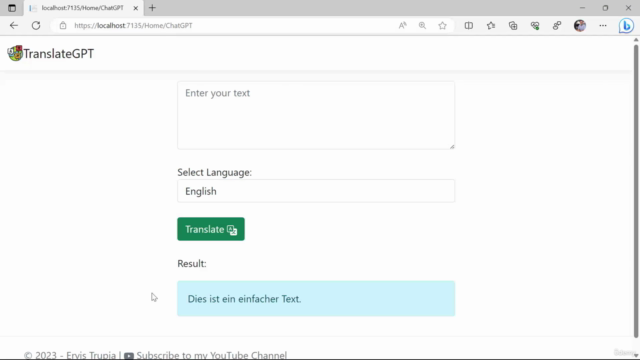The image size is (640, 360).
Task: Open tab actions menu icon
Action: [x=12, y=8]
